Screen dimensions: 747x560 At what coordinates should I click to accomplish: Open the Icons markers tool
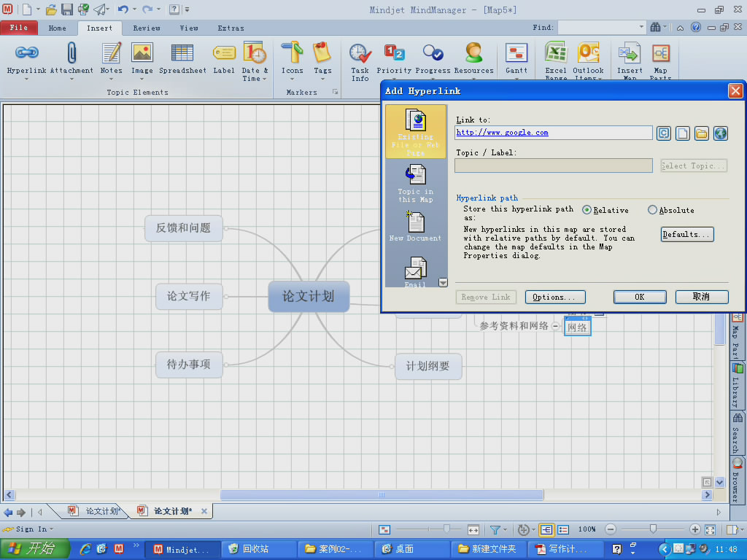[x=292, y=52]
